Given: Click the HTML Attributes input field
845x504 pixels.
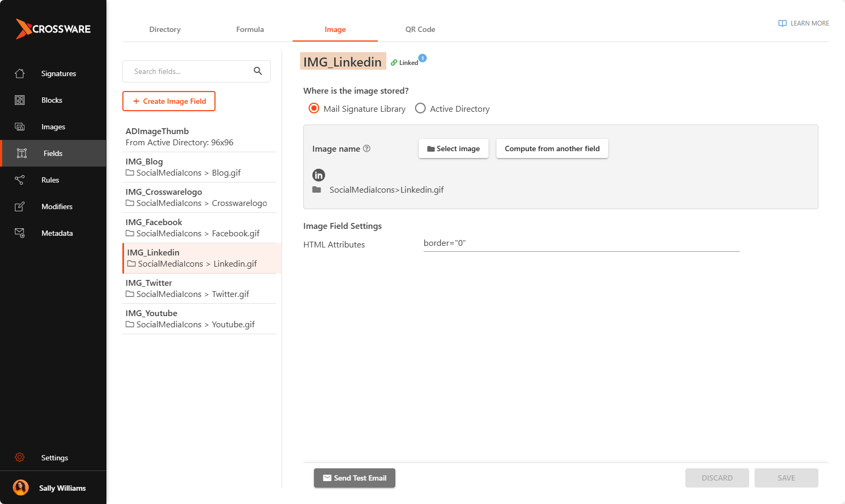Looking at the screenshot, I should 581,243.
